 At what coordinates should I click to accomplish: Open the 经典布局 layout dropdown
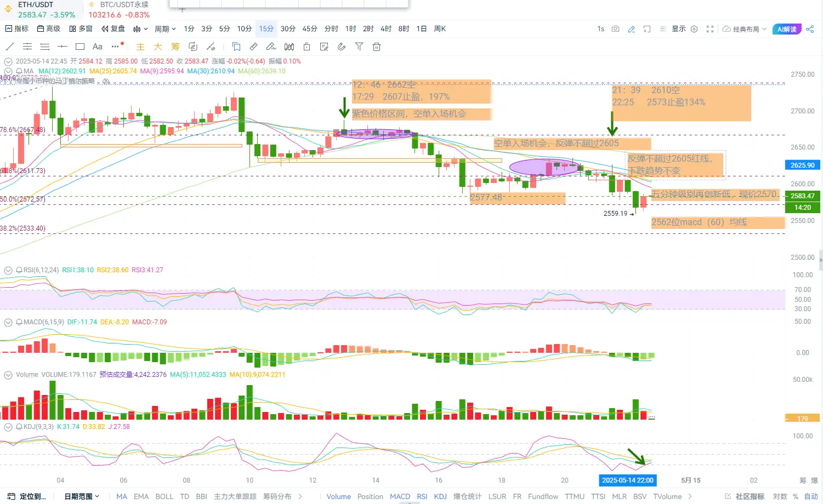[x=745, y=29]
